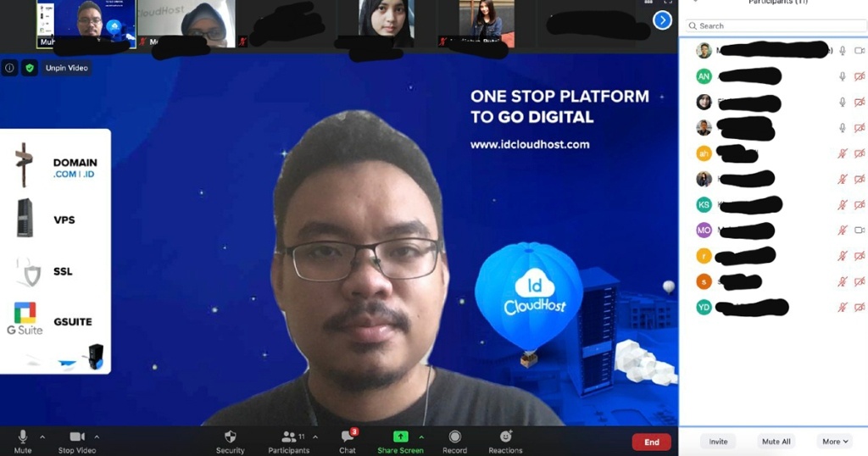Click the search magnifier in Participants panel

[x=693, y=26]
